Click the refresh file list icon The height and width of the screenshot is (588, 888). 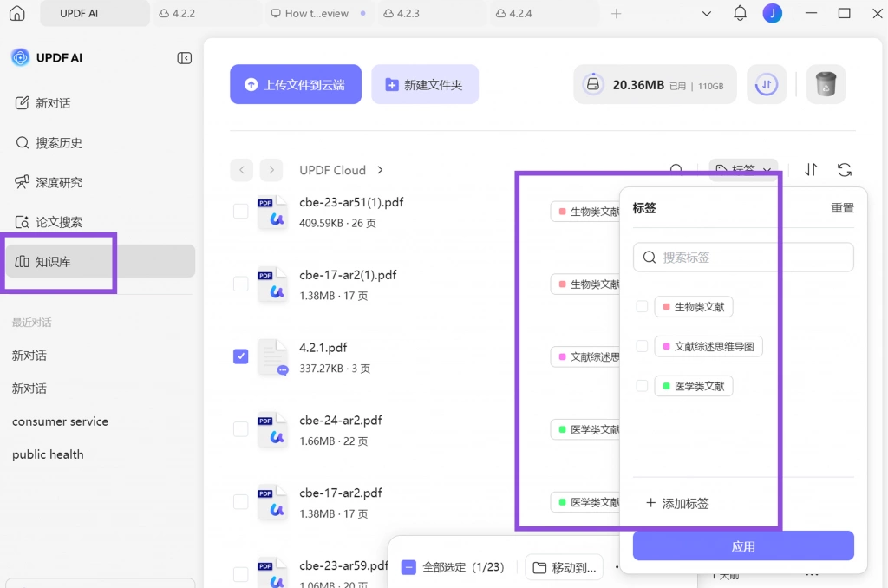(845, 170)
